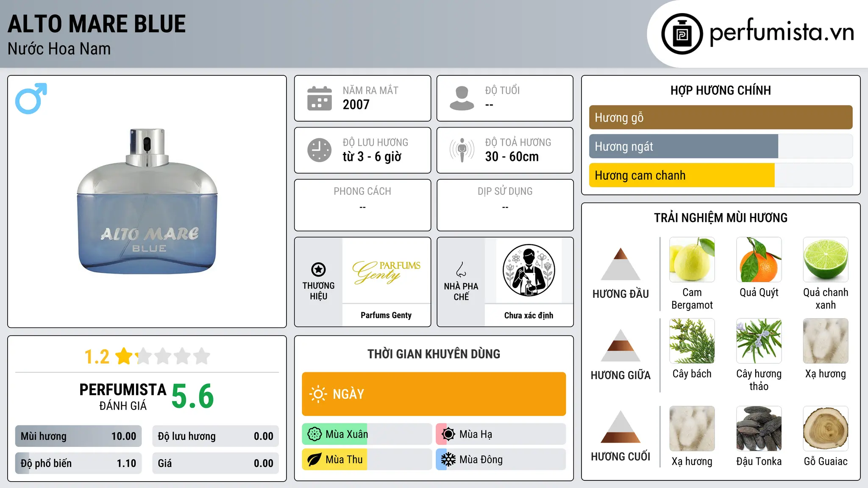
Task: Select the Cây bách note image
Action: pyautogui.click(x=692, y=341)
